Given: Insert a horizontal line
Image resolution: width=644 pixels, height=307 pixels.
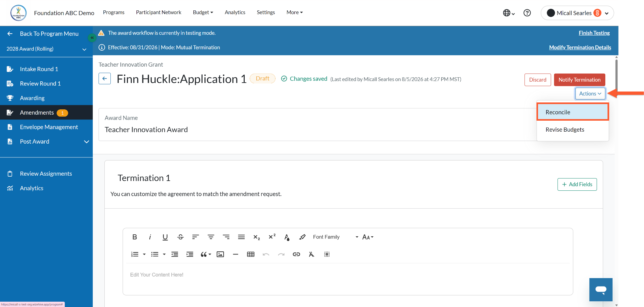Looking at the screenshot, I should pyautogui.click(x=236, y=254).
